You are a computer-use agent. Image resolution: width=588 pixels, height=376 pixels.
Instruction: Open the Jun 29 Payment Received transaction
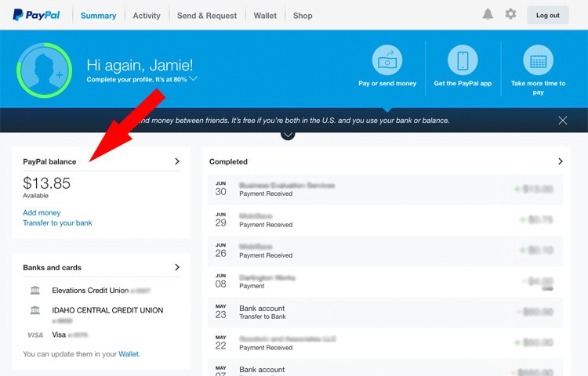tap(385, 220)
